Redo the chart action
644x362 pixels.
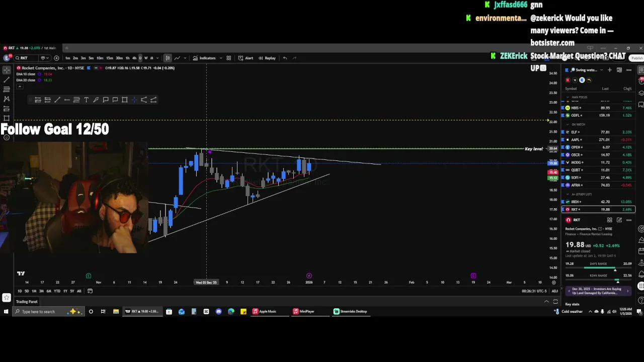point(295,58)
